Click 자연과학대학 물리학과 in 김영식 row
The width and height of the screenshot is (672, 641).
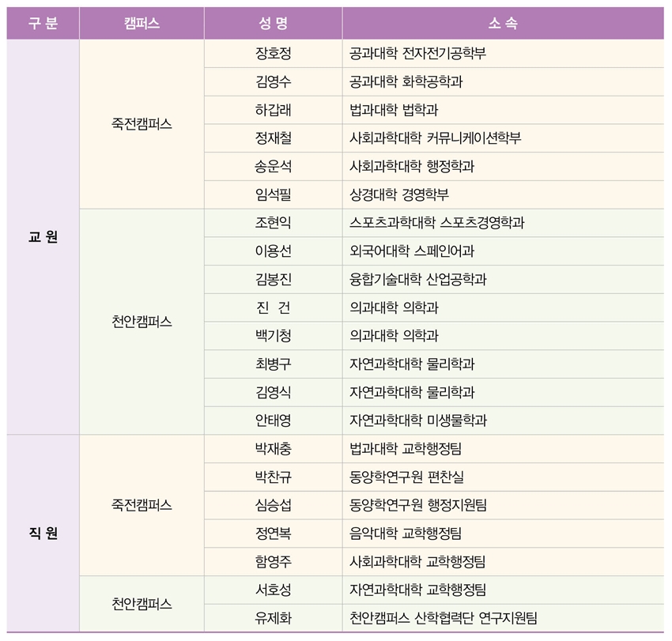click(503, 392)
